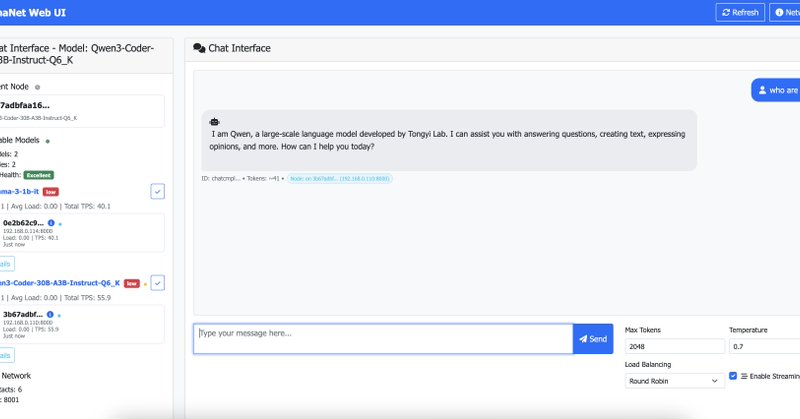Click the ID chatcmpl metadata text
This screenshot has height=419, width=800.
click(220, 179)
